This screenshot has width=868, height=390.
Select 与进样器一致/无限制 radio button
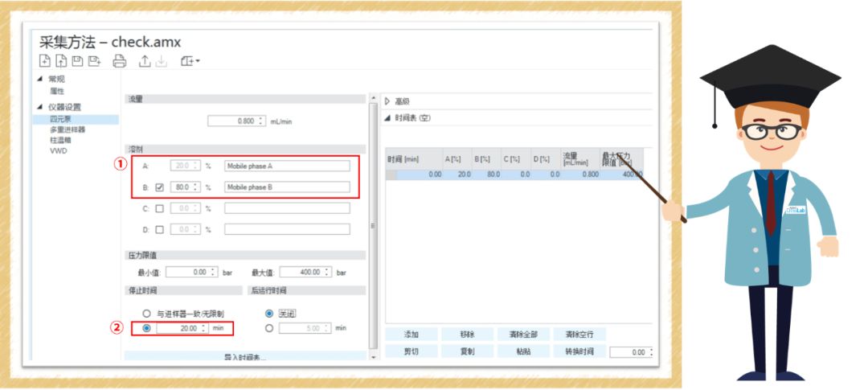pyautogui.click(x=147, y=314)
